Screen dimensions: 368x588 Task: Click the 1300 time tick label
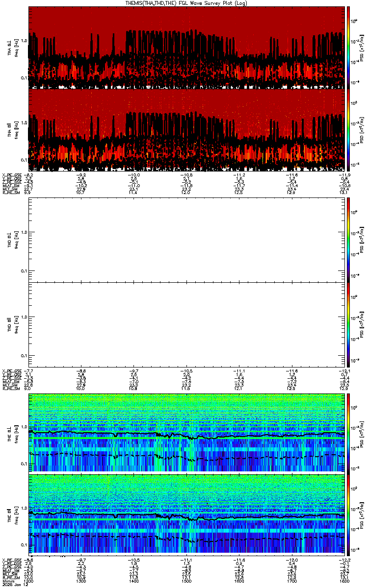(81, 580)
